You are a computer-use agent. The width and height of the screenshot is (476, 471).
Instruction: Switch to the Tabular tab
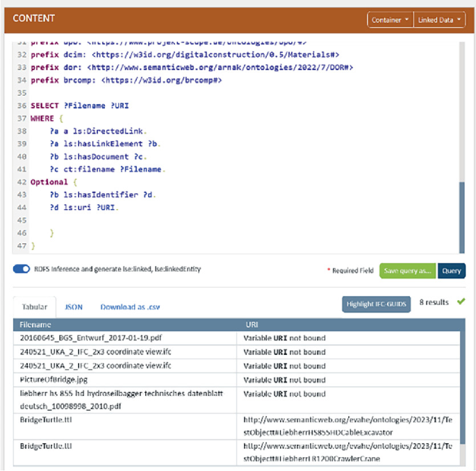click(x=33, y=306)
